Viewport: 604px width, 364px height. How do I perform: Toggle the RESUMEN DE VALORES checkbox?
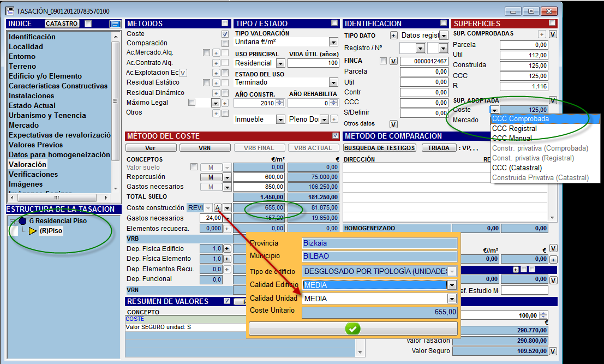pyautogui.click(x=227, y=301)
